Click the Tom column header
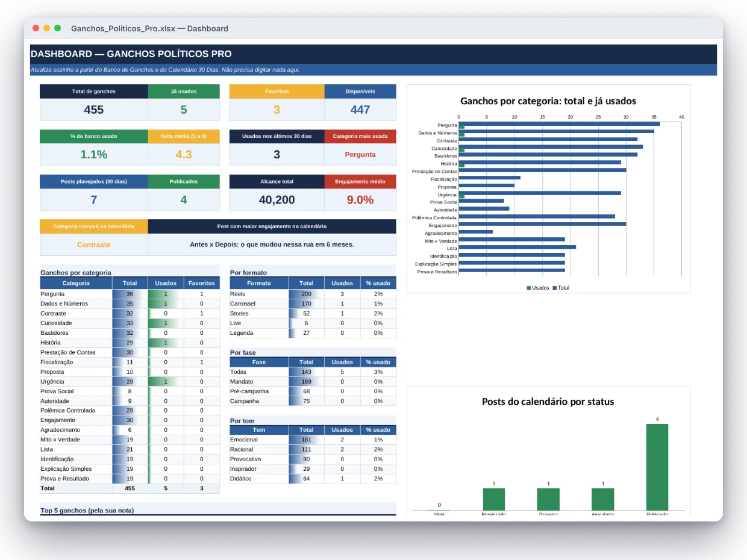Screen dimensions: 747x560 pyautogui.click(x=259, y=430)
